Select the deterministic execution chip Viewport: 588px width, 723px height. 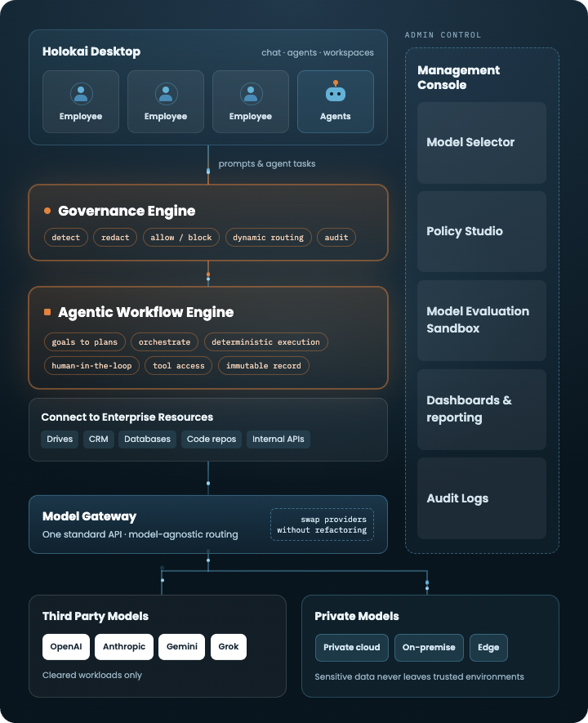[266, 342]
